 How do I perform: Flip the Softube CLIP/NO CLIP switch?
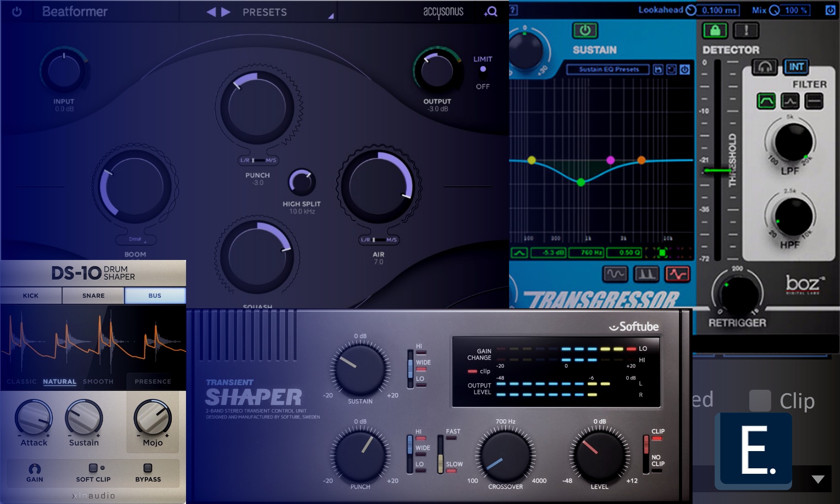point(646,454)
